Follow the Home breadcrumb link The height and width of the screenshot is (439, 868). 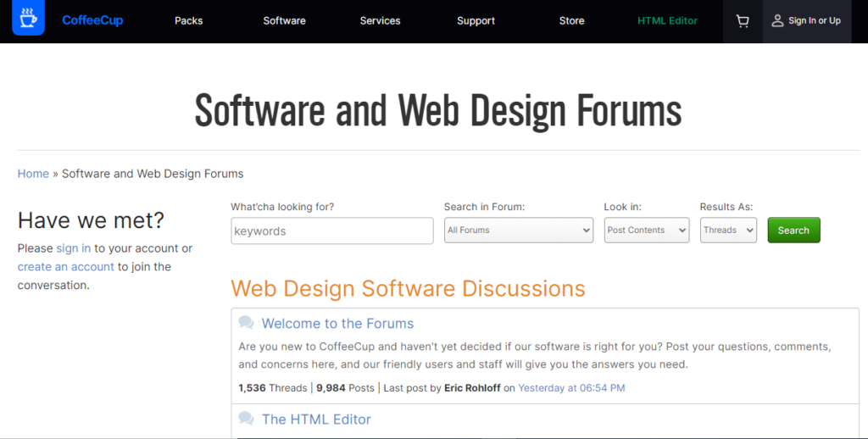tap(33, 174)
